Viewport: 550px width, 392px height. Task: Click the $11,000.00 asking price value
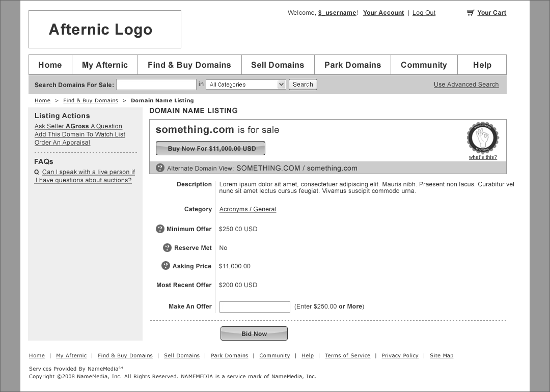click(235, 266)
